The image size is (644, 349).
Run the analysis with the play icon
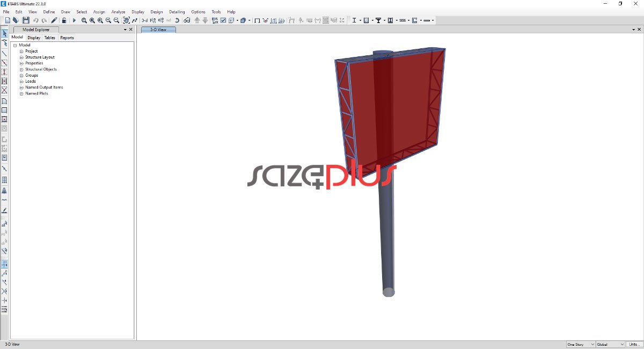point(74,20)
